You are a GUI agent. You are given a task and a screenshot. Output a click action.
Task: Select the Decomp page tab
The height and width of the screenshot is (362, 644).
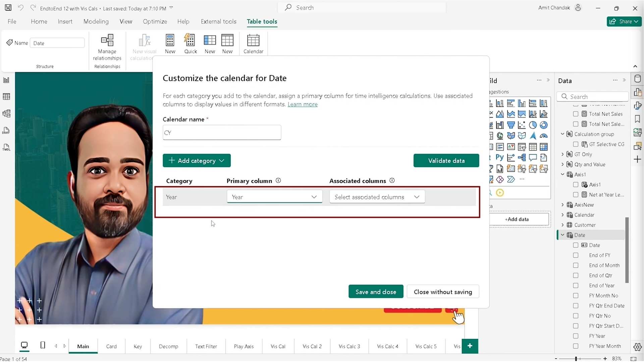[x=168, y=346]
